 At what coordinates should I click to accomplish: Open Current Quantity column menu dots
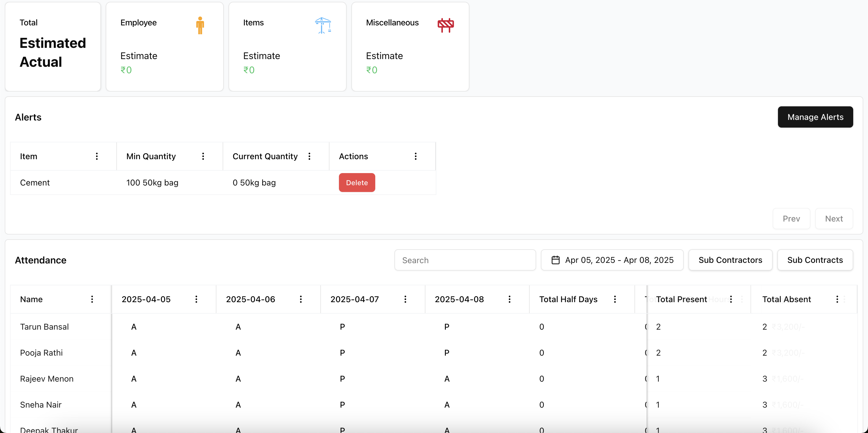click(x=309, y=156)
